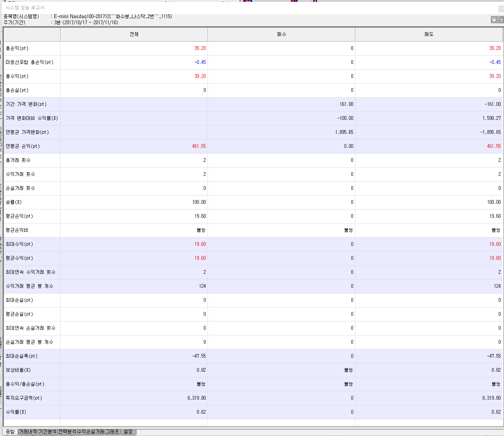Go to the 수익손실거래 tab

[x=91, y=431]
